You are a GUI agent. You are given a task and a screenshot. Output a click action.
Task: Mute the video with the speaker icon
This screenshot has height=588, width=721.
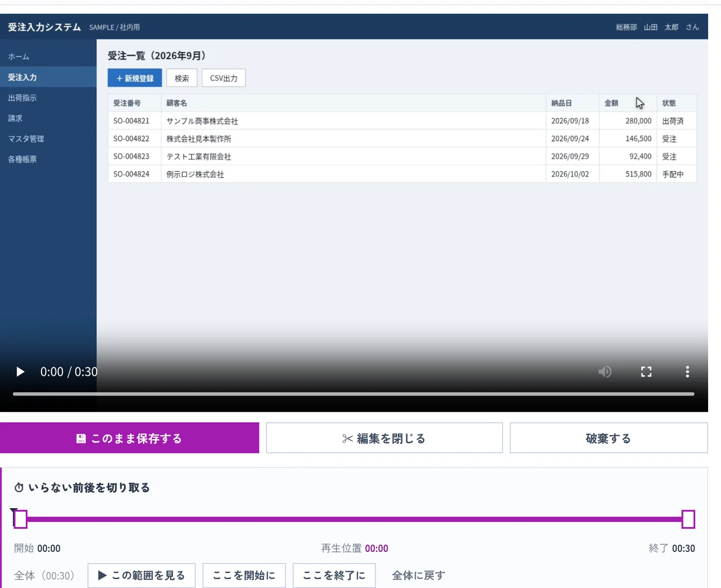605,372
